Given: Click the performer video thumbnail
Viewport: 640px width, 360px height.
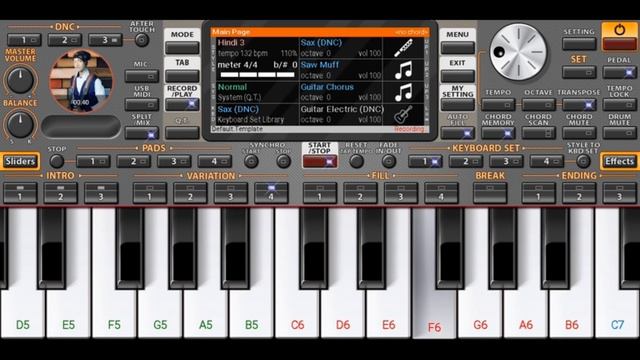Looking at the screenshot, I should (81, 81).
